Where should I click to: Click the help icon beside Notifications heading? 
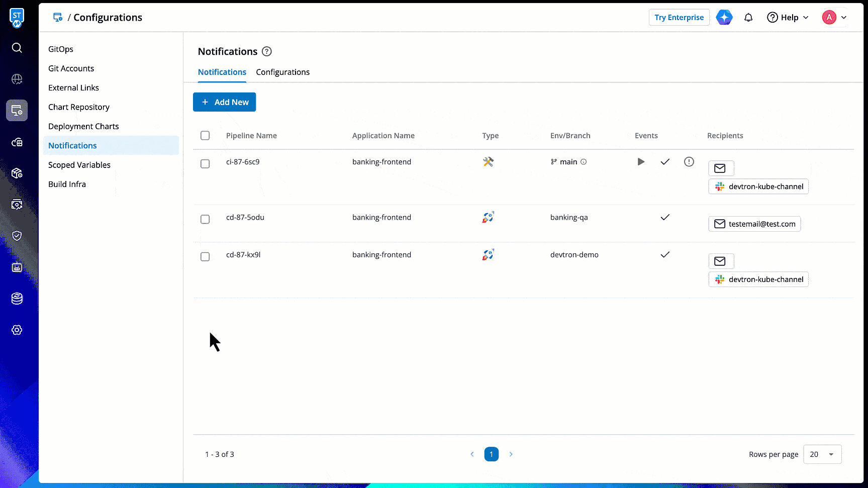pyautogui.click(x=267, y=51)
